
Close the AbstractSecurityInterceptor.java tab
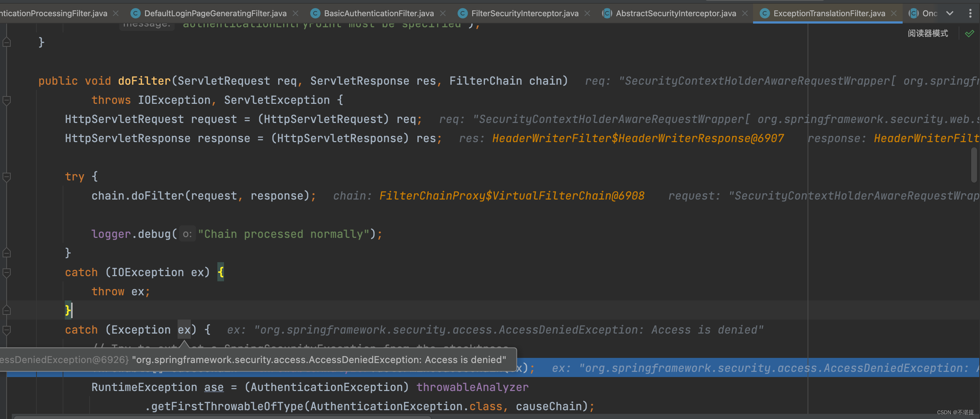tap(745, 13)
